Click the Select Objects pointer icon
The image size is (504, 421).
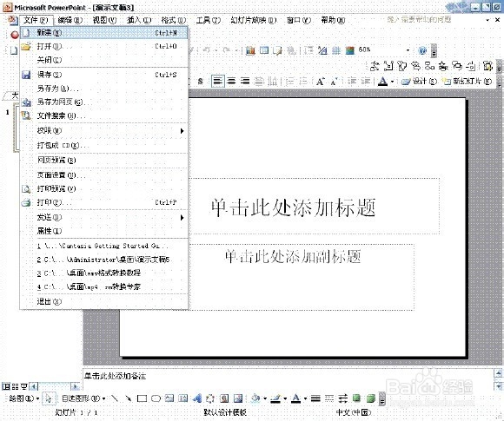click(49, 398)
